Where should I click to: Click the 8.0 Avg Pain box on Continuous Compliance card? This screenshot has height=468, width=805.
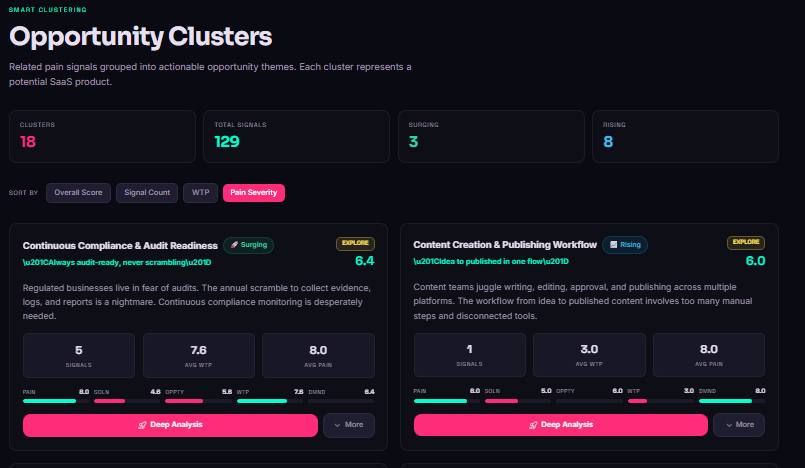point(318,356)
